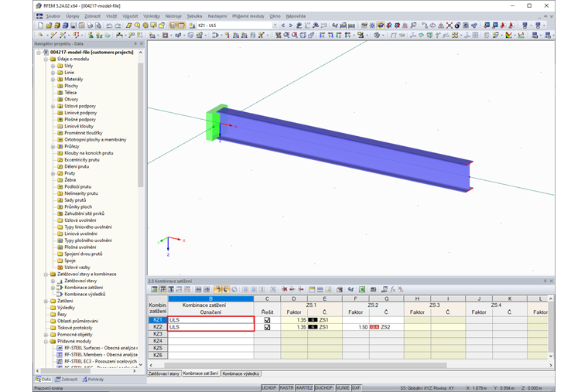588x392 pixels.
Task: Click the table horizontal scrollbar
Action: coord(306,365)
